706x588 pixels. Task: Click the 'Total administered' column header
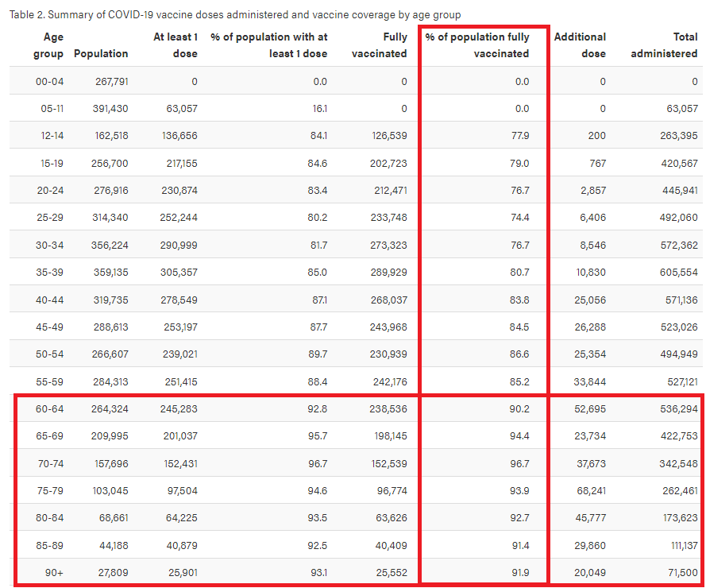664,45
